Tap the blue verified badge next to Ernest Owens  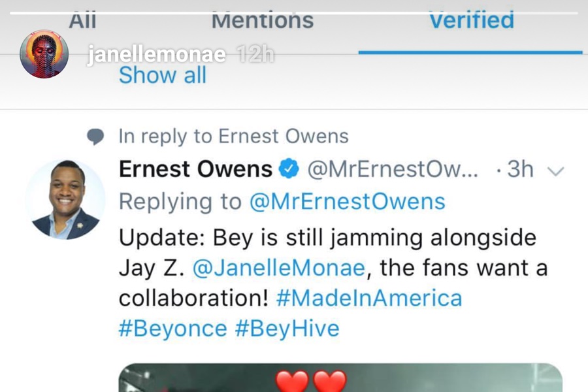point(289,169)
